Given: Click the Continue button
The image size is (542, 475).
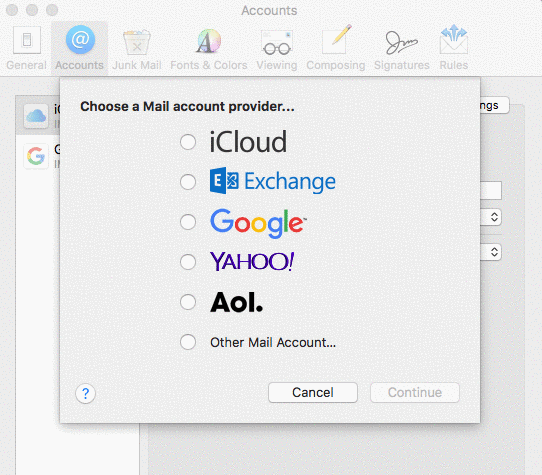Looking at the screenshot, I should coord(415,392).
